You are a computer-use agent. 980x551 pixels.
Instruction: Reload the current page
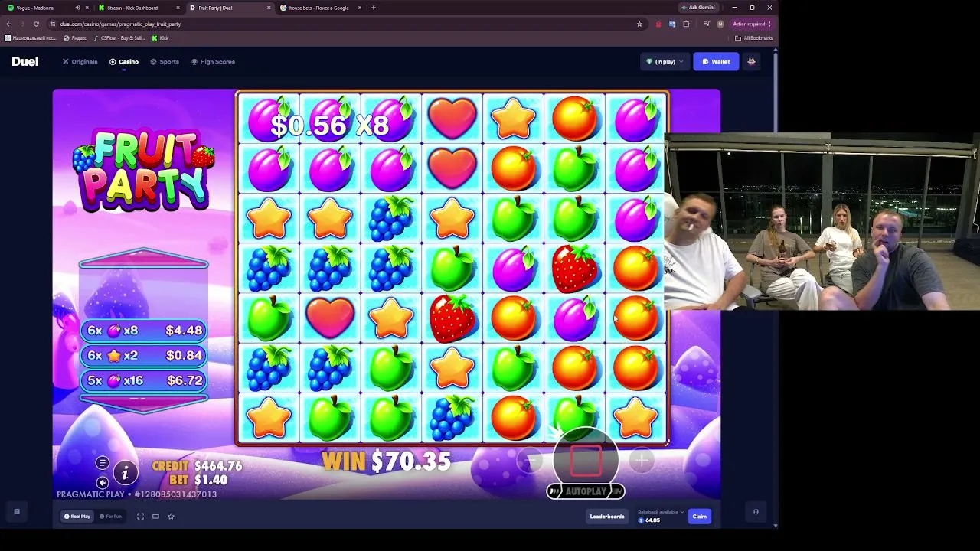(x=36, y=24)
